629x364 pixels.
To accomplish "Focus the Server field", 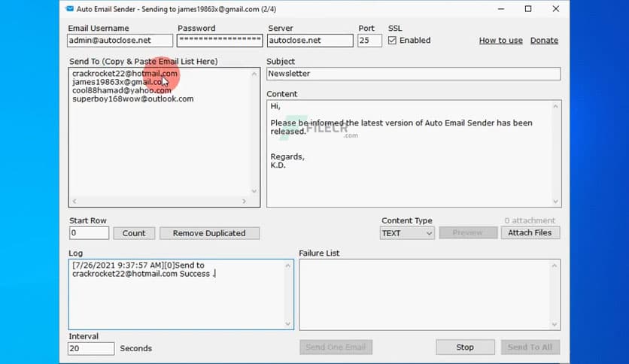I will (310, 41).
